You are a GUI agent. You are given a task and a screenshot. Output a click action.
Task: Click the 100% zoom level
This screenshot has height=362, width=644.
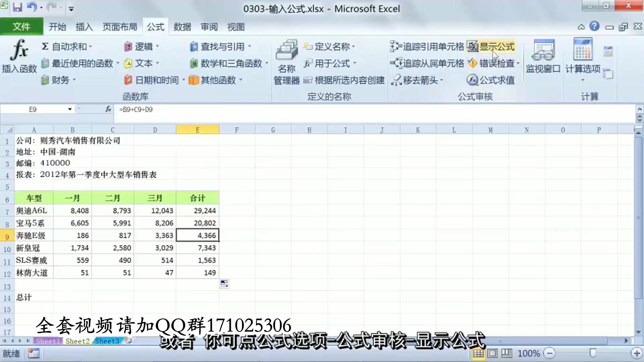tap(529, 354)
